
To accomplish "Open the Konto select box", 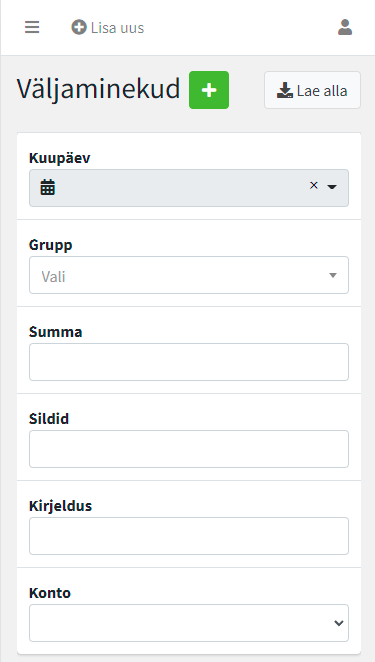I will (189, 623).
